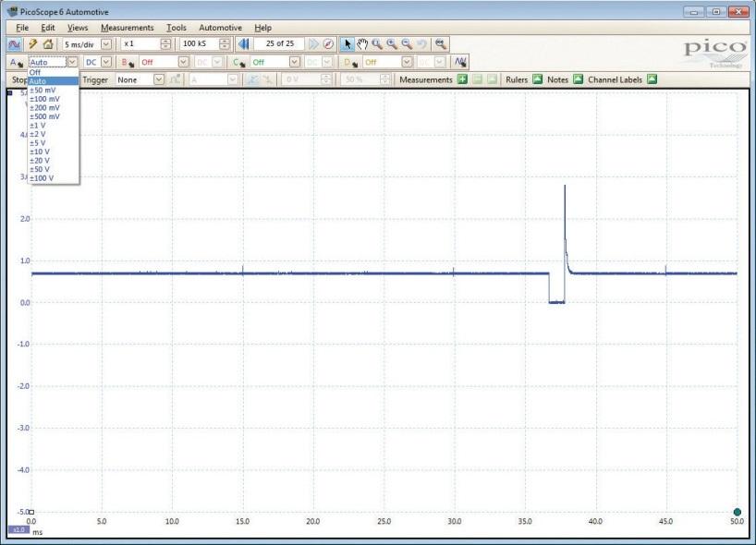Screen dimensions: 756x545
Task: Choose ±50 mV range option
Action: (x=53, y=91)
